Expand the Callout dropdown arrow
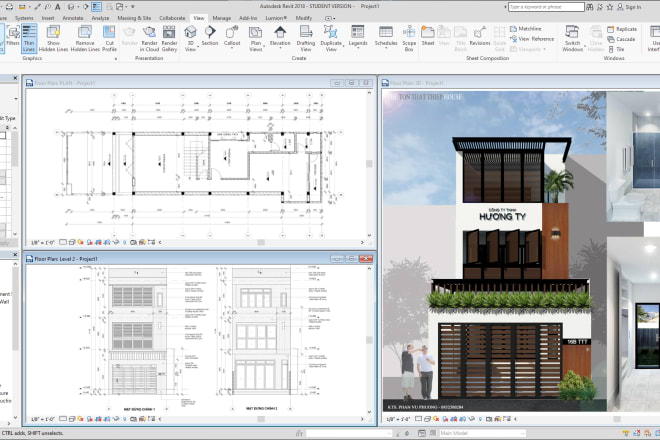The image size is (660, 440). pyautogui.click(x=232, y=48)
